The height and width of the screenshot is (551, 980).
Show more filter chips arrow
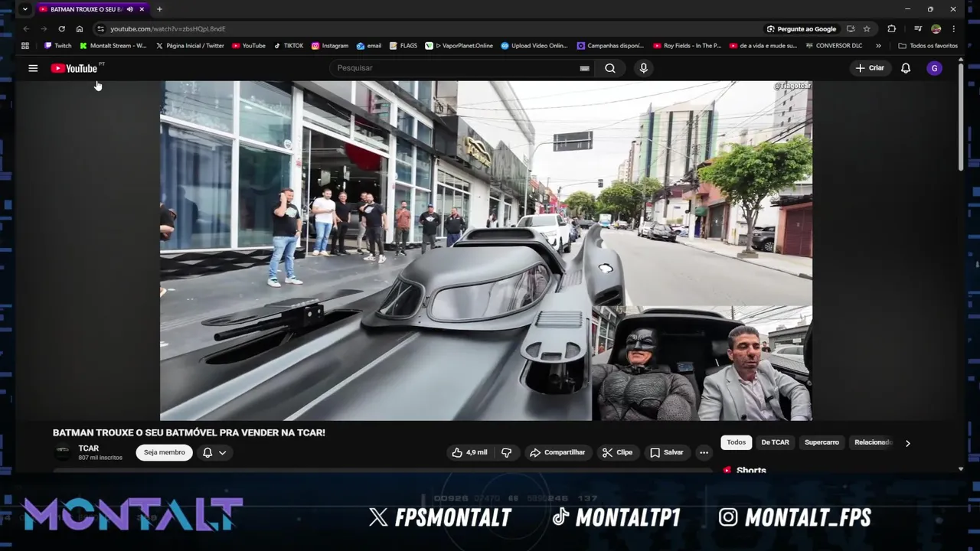point(908,443)
